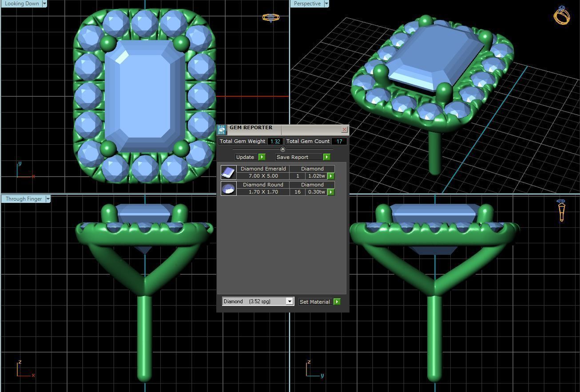Click the Set Material button
This screenshot has width=580, height=392.
point(316,302)
